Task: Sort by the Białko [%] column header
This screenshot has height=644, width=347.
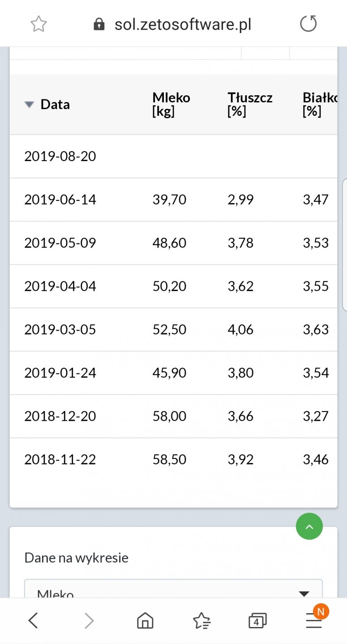Action: point(320,104)
